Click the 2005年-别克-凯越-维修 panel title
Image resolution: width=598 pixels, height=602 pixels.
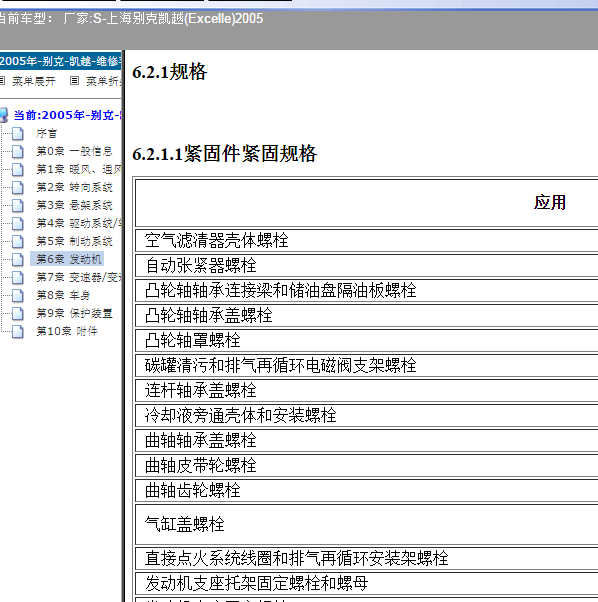click(x=60, y=61)
